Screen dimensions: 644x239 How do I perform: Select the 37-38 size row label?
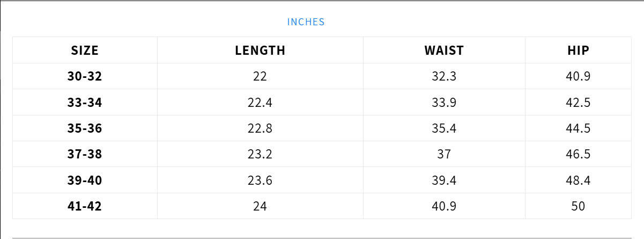point(85,154)
